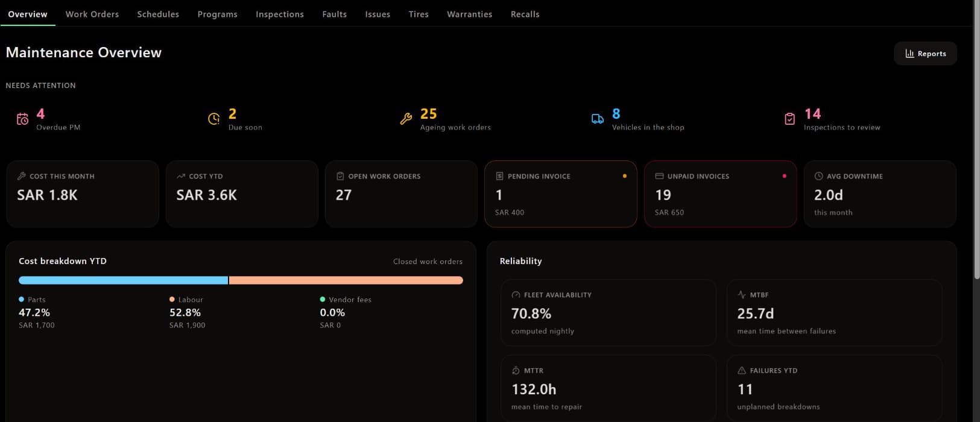Open the Tires tab
The width and height of the screenshot is (980, 422).
(x=419, y=14)
